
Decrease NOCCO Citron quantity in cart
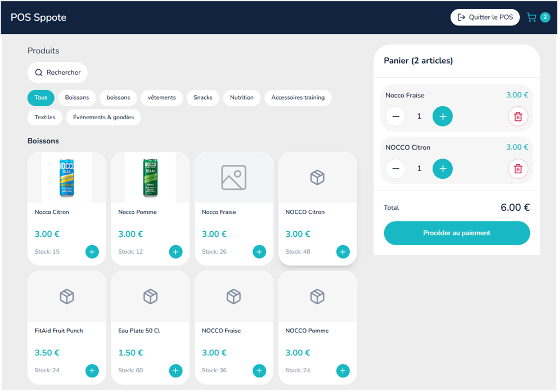pyautogui.click(x=395, y=169)
